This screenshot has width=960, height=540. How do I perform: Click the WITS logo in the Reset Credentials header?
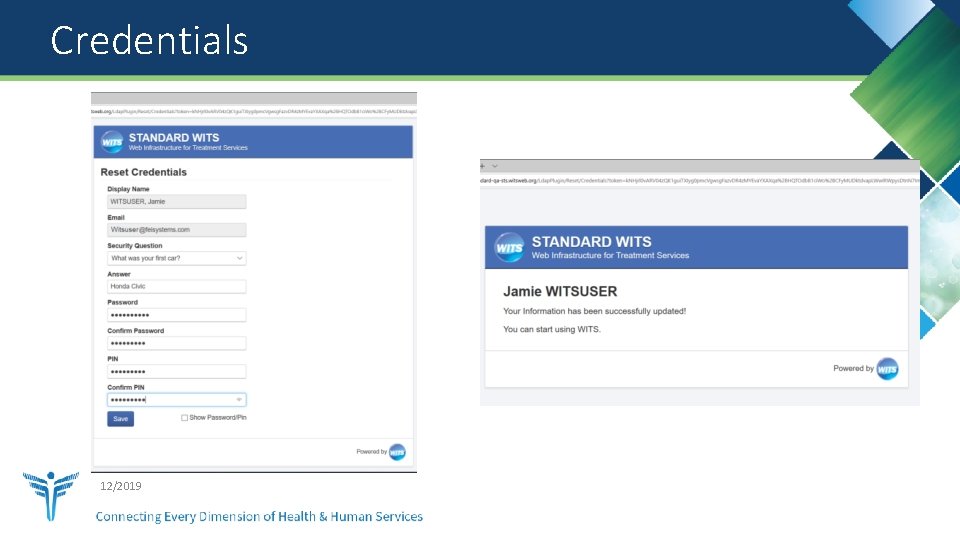pyautogui.click(x=112, y=142)
